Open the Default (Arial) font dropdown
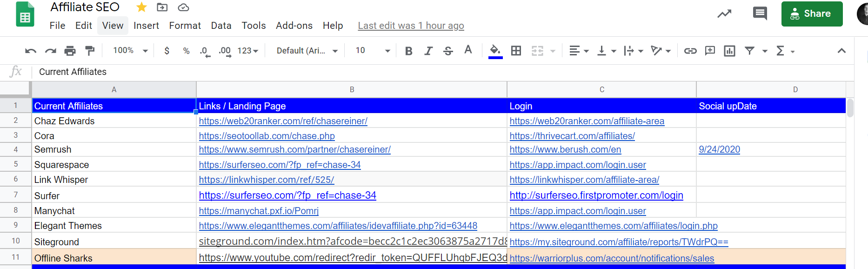This screenshot has height=269, width=868. coord(307,51)
